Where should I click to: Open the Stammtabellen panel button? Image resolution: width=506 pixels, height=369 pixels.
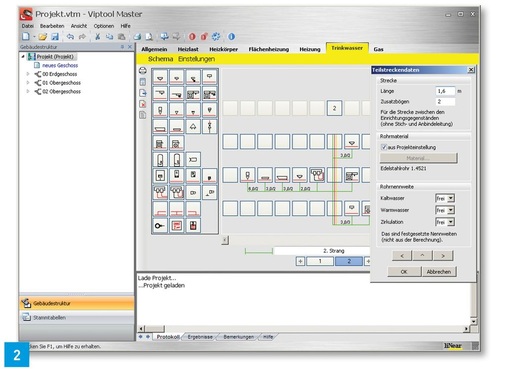pyautogui.click(x=77, y=318)
